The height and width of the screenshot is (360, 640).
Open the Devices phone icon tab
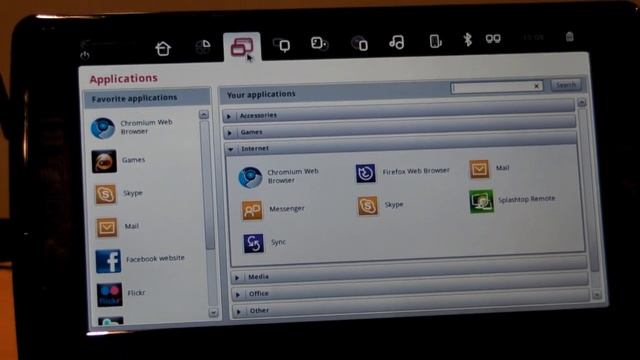[436, 41]
